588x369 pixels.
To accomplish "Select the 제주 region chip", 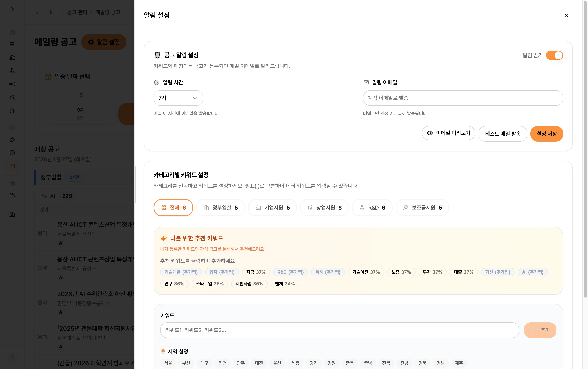I will [459, 363].
